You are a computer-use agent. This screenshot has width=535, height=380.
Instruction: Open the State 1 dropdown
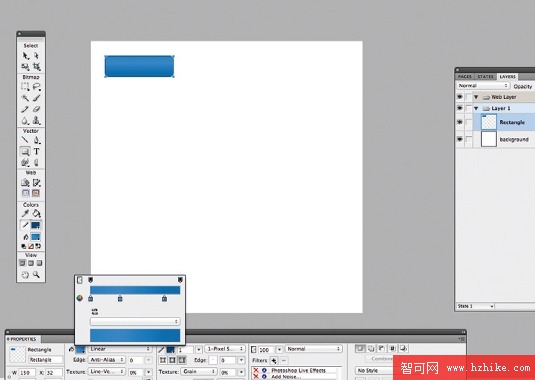475,306
